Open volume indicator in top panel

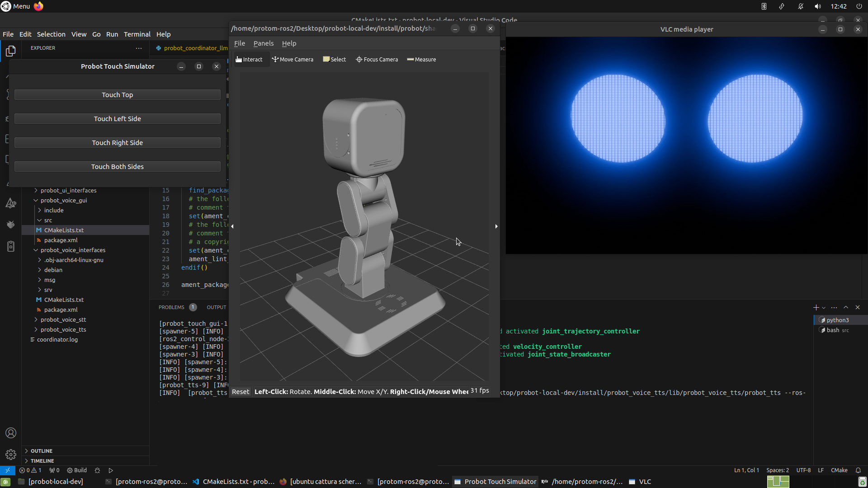[x=817, y=6]
